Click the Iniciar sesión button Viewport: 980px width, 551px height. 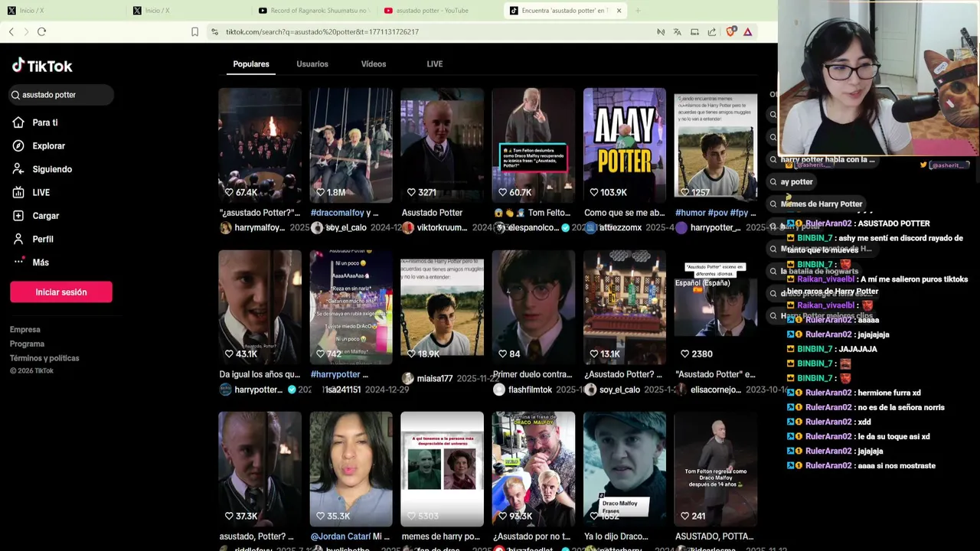pyautogui.click(x=61, y=292)
